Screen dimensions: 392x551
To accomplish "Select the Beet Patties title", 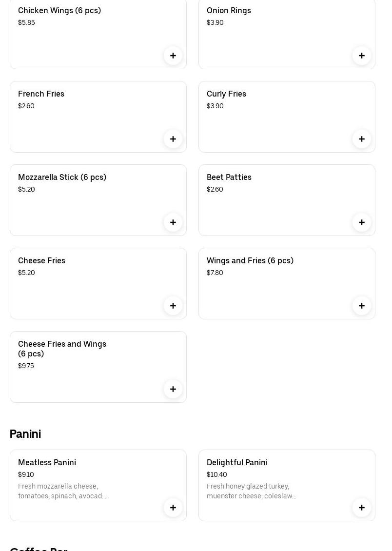I will (x=229, y=177).
